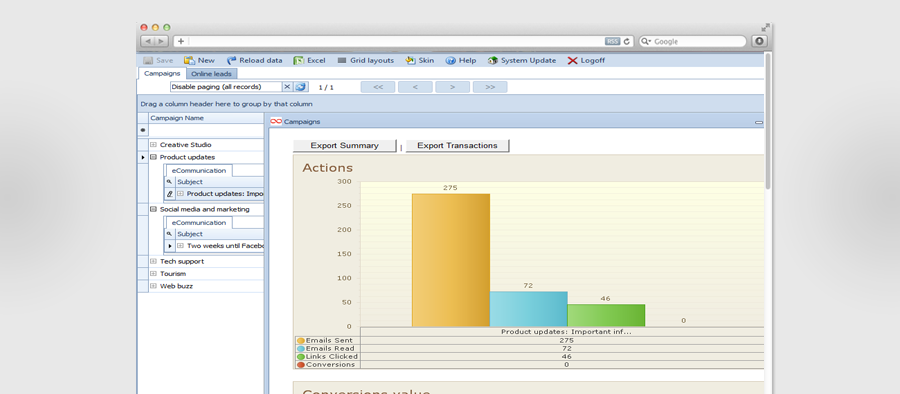Image resolution: width=900 pixels, height=394 pixels.
Task: Click the green Links Clicked legend swatch
Action: 301,357
